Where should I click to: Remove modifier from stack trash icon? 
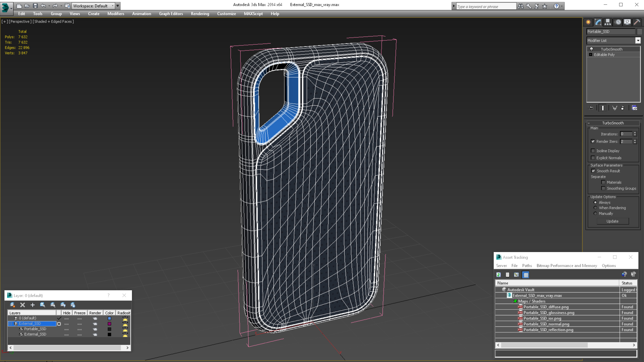(623, 108)
